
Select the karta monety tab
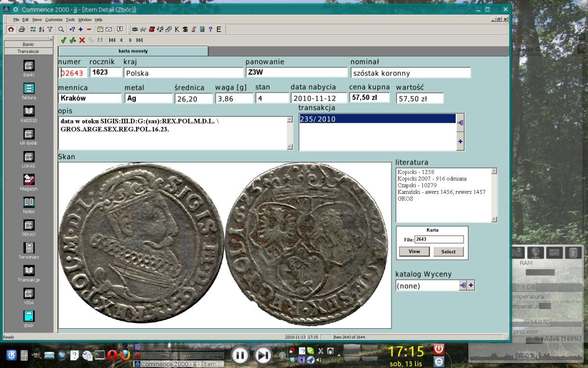pyautogui.click(x=133, y=51)
